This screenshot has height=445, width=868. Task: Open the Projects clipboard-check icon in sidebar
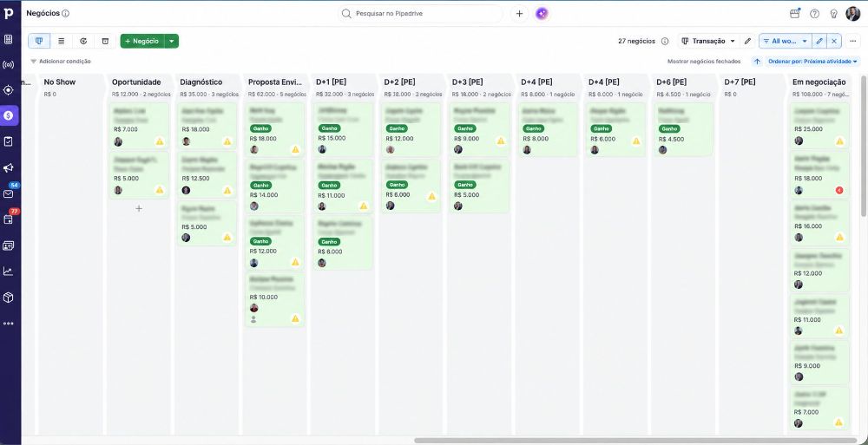click(x=9, y=141)
